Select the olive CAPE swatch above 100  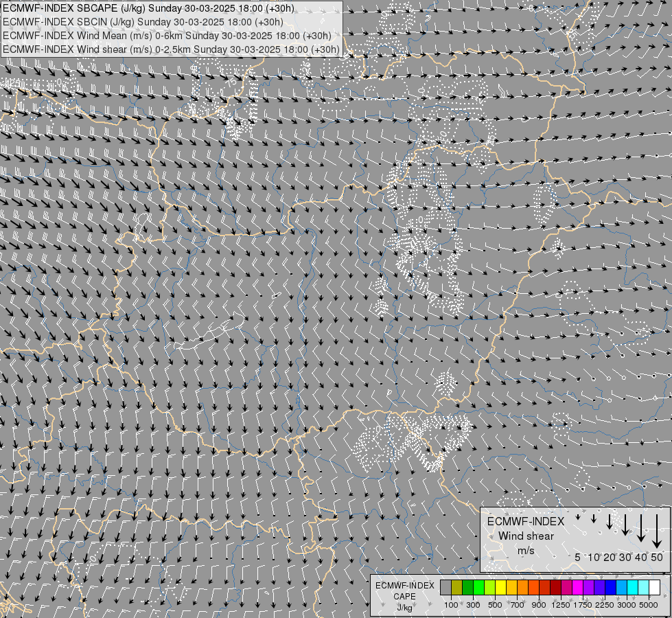point(457,587)
